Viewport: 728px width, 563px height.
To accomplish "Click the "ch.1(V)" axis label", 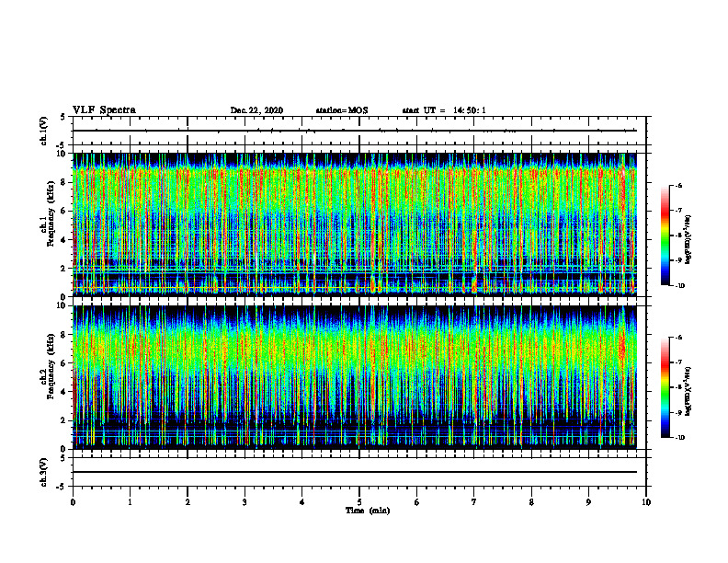I will tap(44, 131).
